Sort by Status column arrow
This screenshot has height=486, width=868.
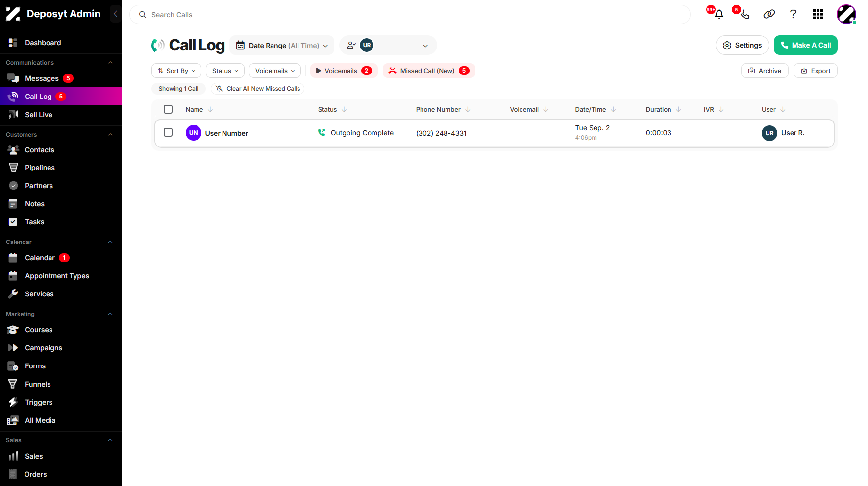point(344,109)
